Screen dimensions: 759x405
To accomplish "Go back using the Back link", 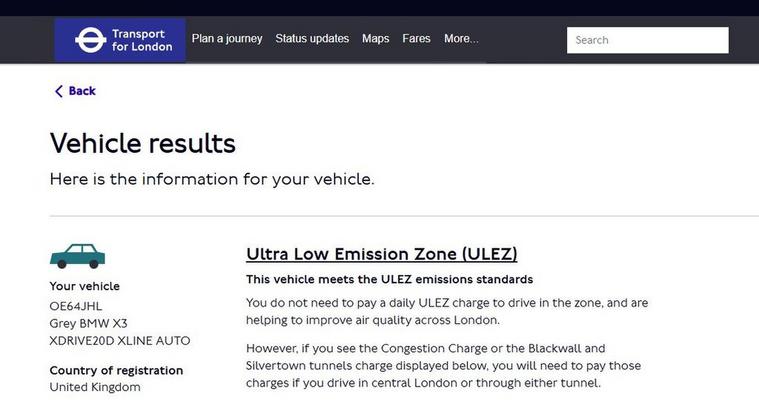I will point(76,91).
